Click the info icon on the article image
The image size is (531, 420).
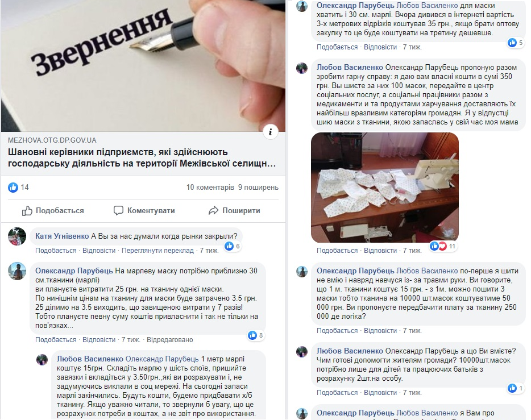(270, 131)
